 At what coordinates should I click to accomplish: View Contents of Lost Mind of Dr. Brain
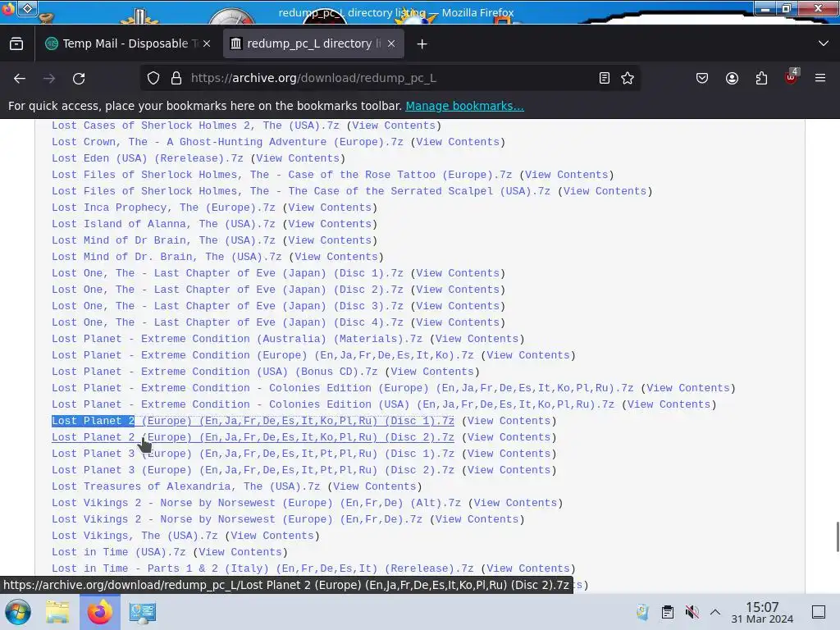click(x=336, y=257)
